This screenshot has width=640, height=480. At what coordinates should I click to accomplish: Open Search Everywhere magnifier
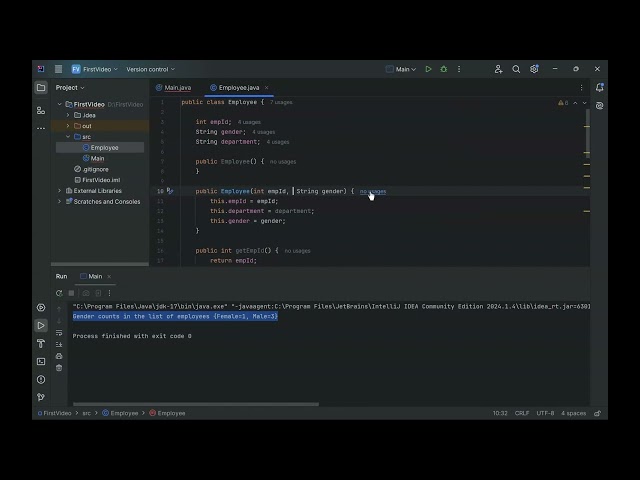point(516,69)
